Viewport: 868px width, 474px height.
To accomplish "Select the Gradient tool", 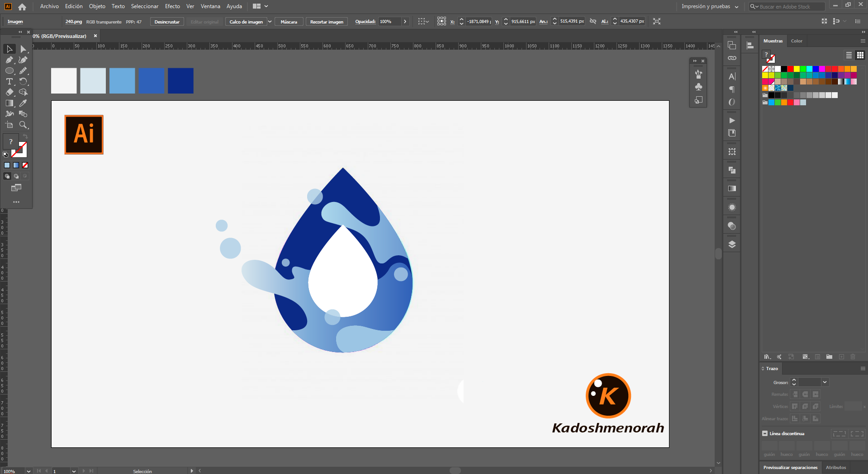I will [x=9, y=103].
